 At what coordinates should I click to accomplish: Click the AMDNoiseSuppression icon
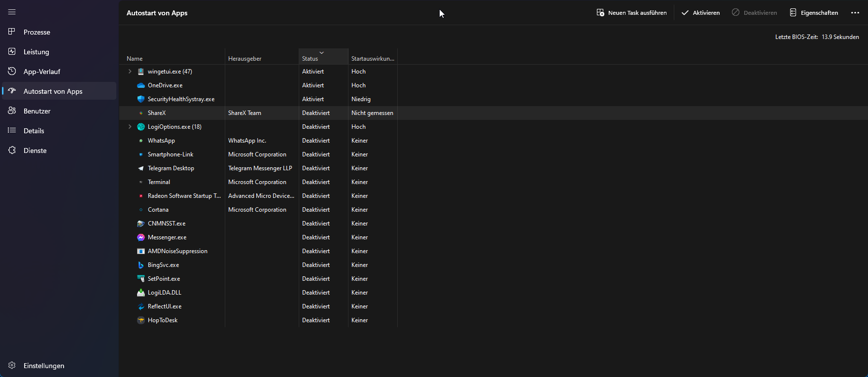[141, 251]
